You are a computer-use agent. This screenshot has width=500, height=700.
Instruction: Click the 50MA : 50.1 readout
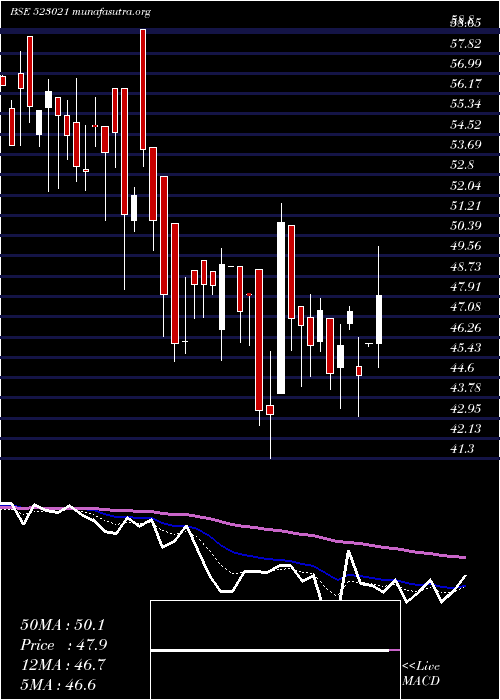[62, 625]
